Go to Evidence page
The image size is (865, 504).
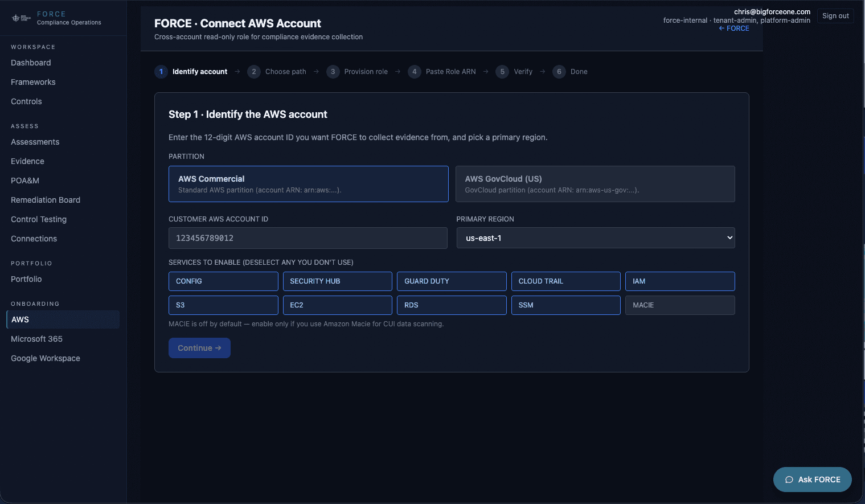pyautogui.click(x=27, y=161)
